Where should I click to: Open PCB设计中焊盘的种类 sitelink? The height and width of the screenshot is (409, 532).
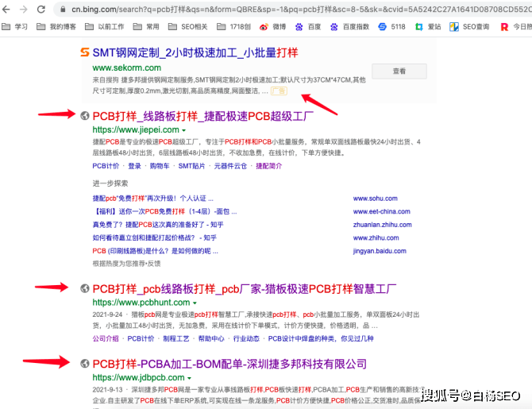pos(321,338)
